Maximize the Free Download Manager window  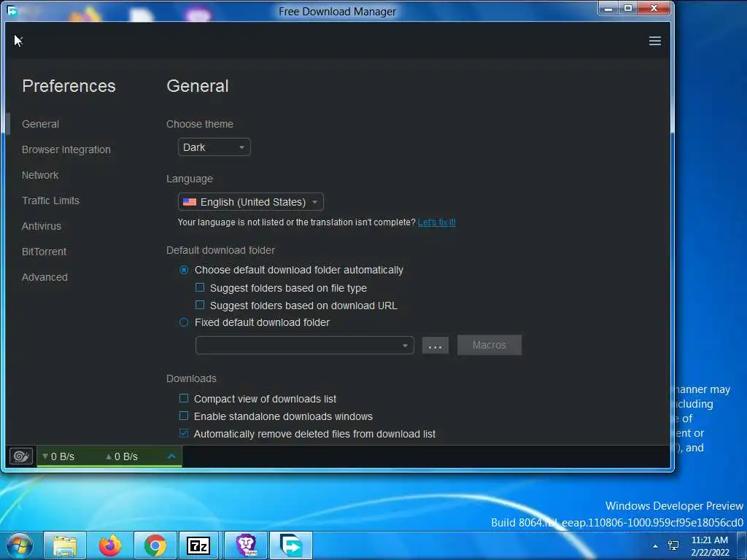pos(628,9)
